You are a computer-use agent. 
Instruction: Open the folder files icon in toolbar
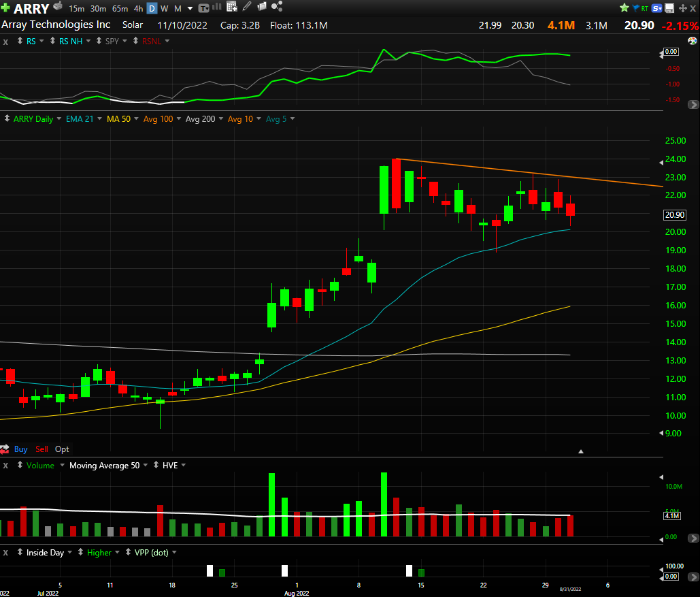[x=262, y=7]
